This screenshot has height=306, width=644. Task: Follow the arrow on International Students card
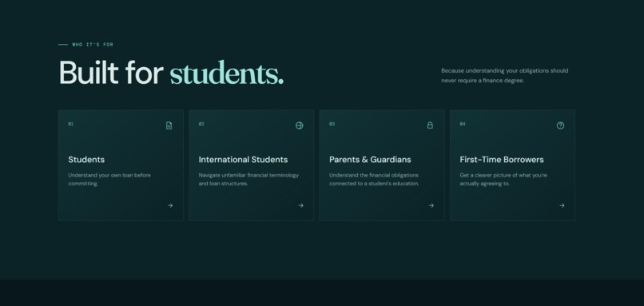pos(300,205)
